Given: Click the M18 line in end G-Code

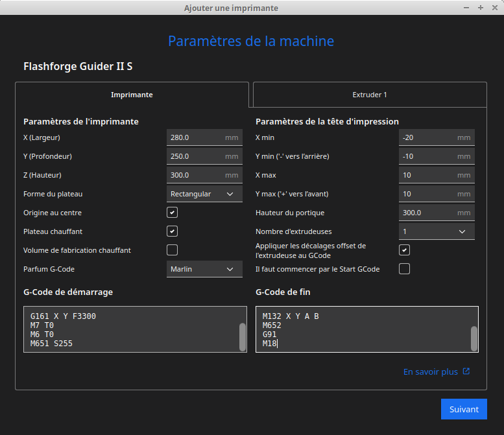Looking at the screenshot, I should [x=269, y=344].
